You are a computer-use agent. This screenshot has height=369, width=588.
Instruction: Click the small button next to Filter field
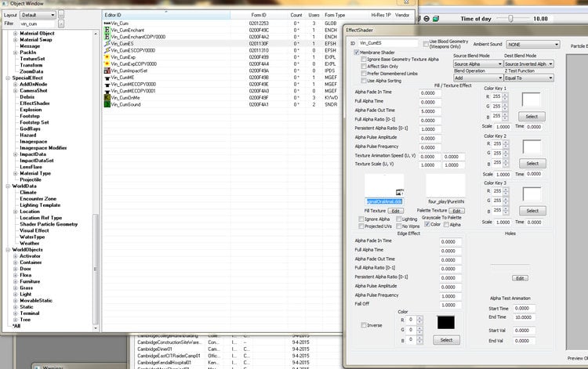61,24
